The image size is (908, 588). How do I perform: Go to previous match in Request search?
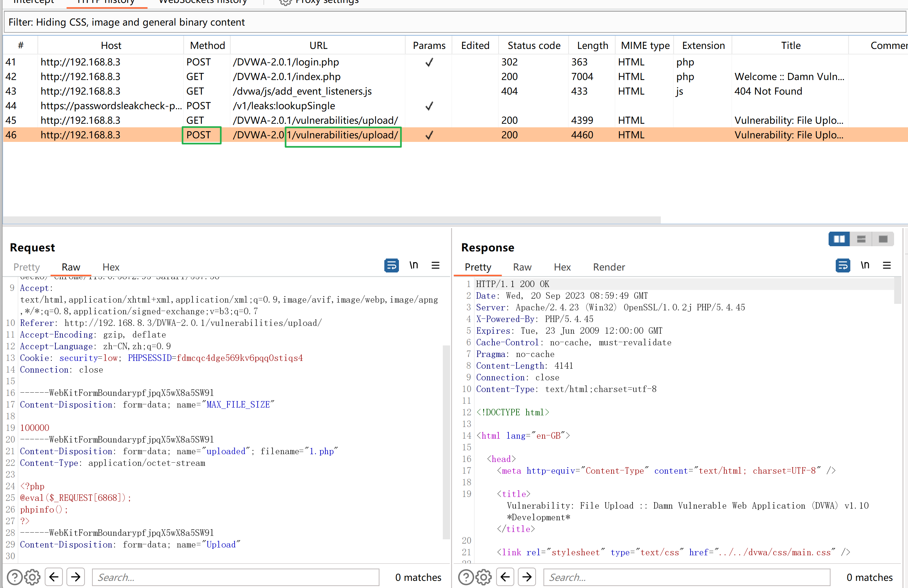pyautogui.click(x=54, y=577)
